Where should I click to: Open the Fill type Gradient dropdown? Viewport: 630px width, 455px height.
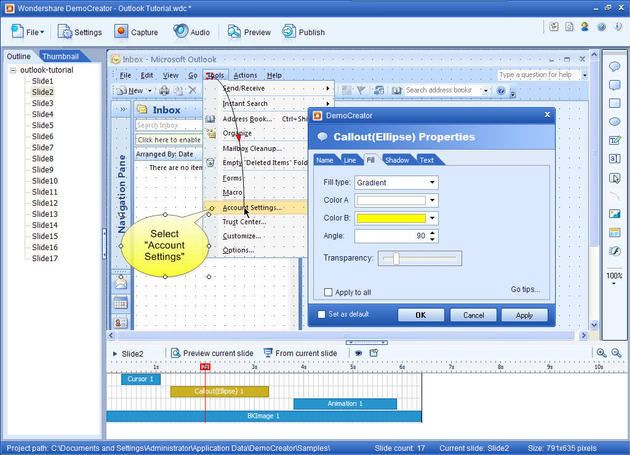pos(396,182)
